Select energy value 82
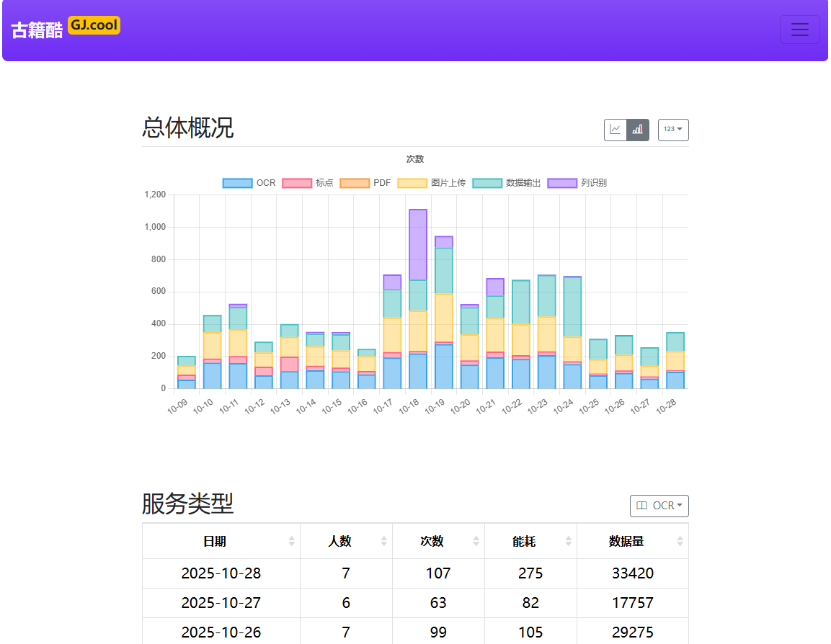Screen dimensions: 831x644 [530, 603]
